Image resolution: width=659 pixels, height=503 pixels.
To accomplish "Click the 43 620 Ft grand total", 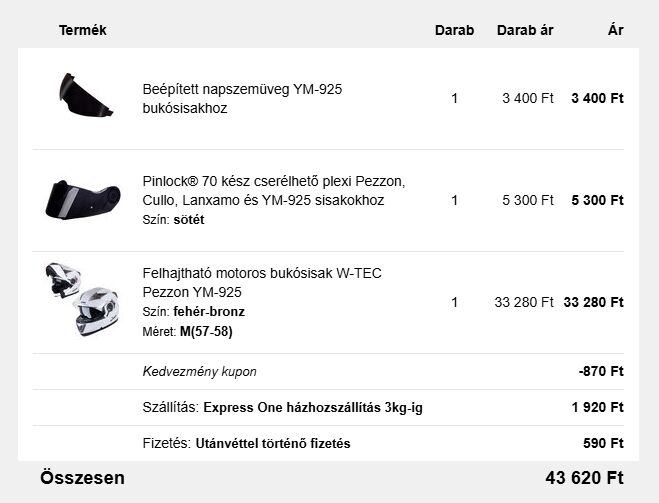I will (584, 478).
